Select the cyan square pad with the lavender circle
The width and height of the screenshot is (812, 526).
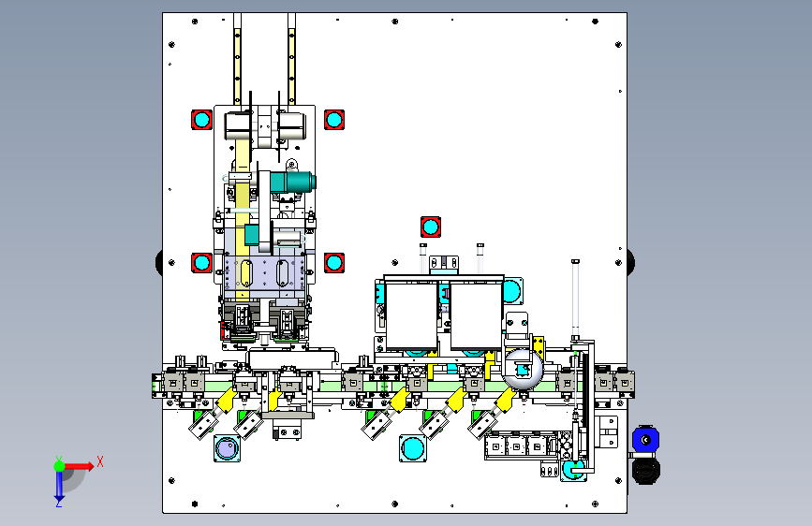tap(227, 448)
